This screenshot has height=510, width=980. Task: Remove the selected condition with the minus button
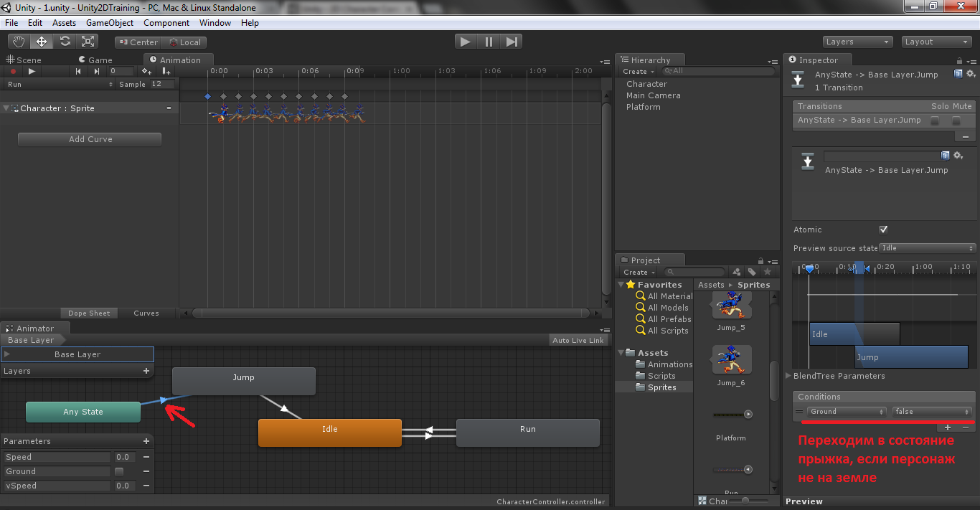point(966,427)
